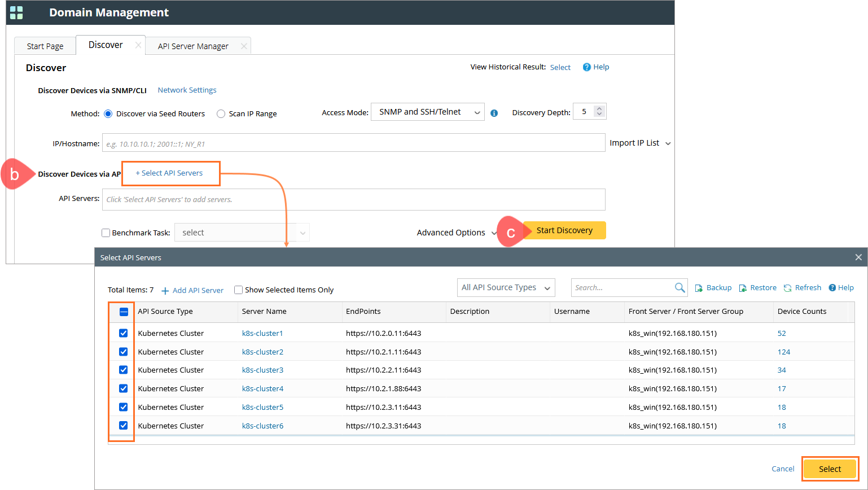Expand the Import IP List dropdown
This screenshot has height=490, width=868.
[x=640, y=143]
